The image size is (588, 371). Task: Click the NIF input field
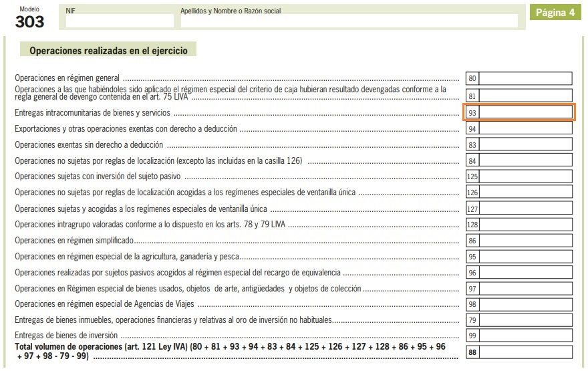(x=120, y=21)
